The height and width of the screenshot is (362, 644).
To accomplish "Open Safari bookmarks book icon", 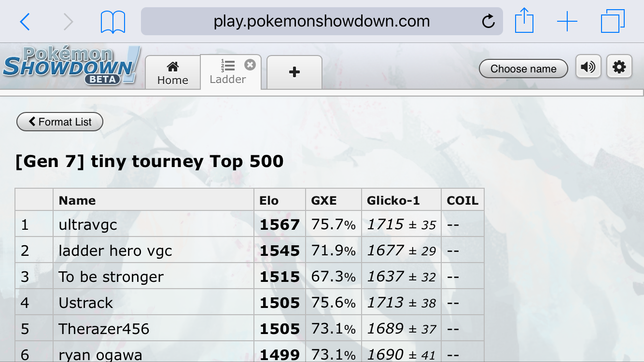I will click(113, 22).
